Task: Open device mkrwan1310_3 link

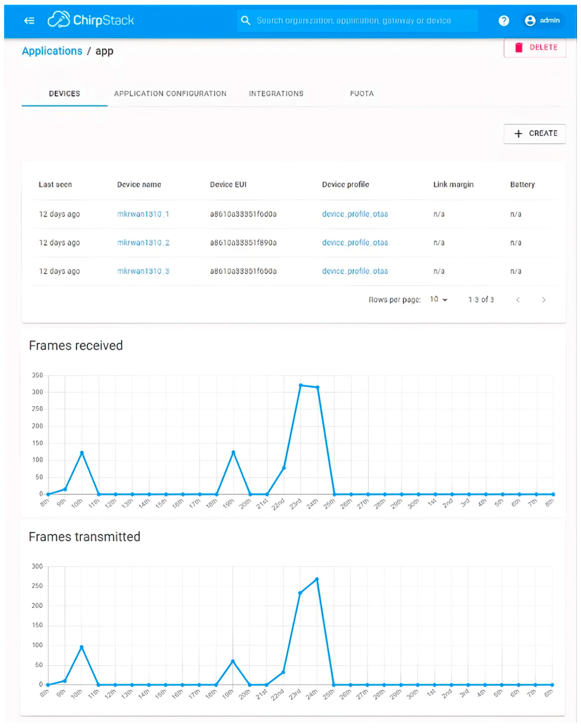Action: pos(143,271)
